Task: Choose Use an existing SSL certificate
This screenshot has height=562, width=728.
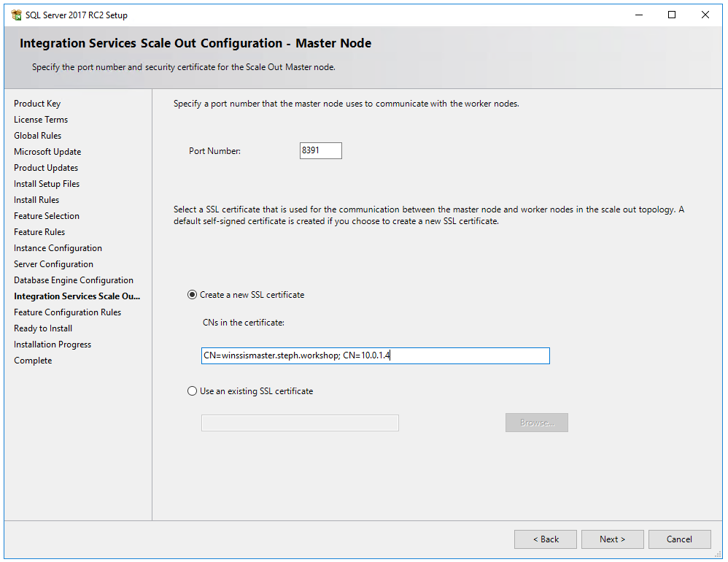Action: click(192, 390)
